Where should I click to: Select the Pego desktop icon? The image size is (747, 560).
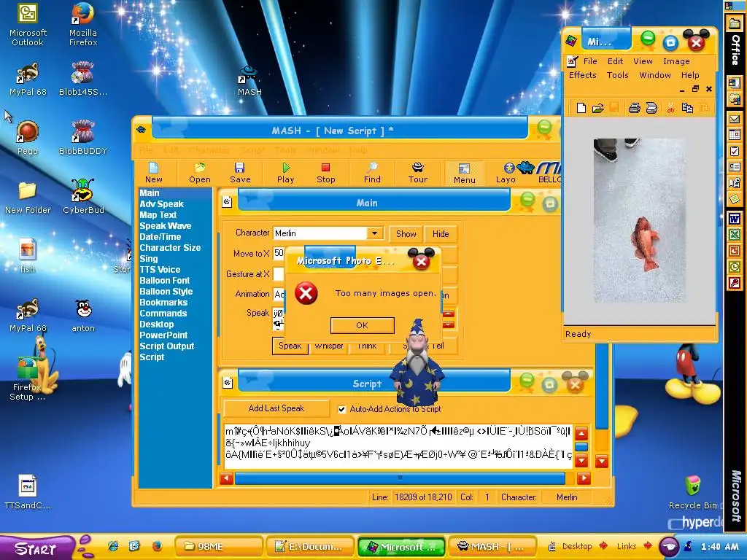pos(27,138)
